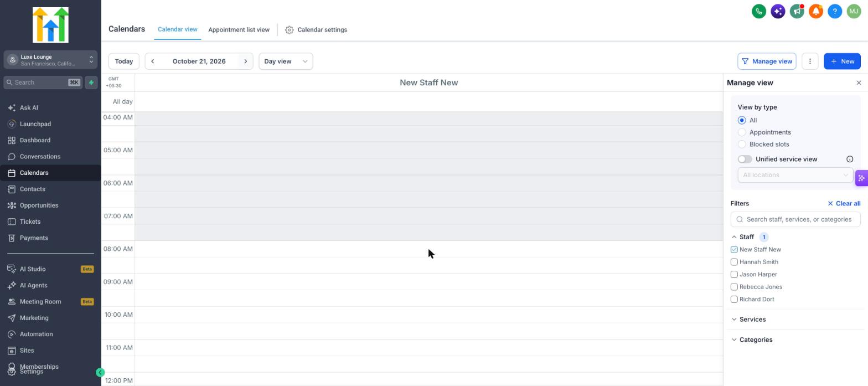The width and height of the screenshot is (868, 386).
Task: Open Conversations in the sidebar
Action: tap(40, 157)
